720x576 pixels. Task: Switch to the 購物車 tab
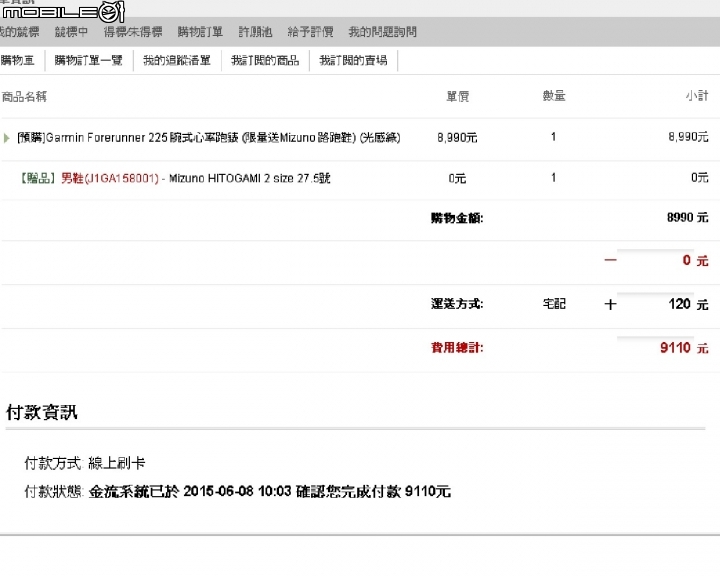[x=17, y=60]
